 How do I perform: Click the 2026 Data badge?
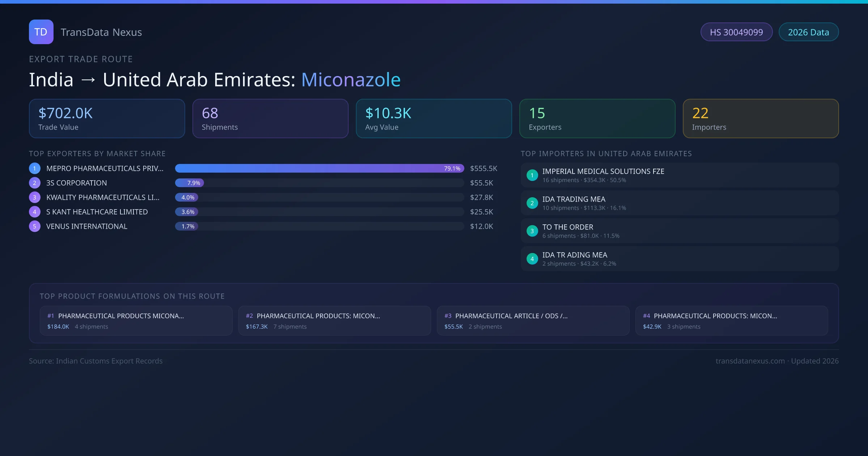click(x=808, y=32)
